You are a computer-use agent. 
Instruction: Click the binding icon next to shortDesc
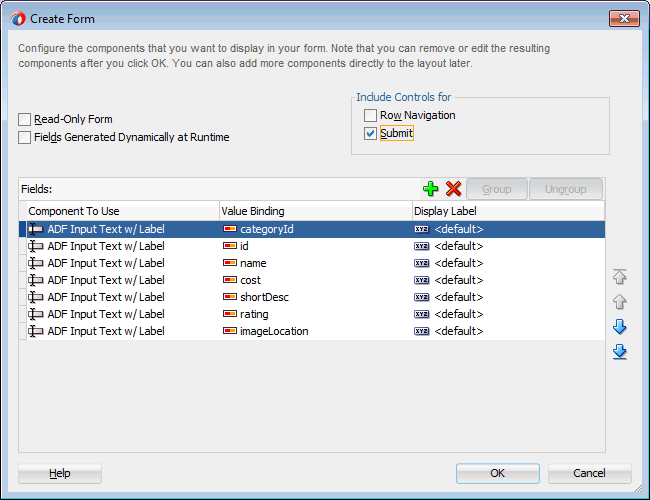click(x=230, y=297)
